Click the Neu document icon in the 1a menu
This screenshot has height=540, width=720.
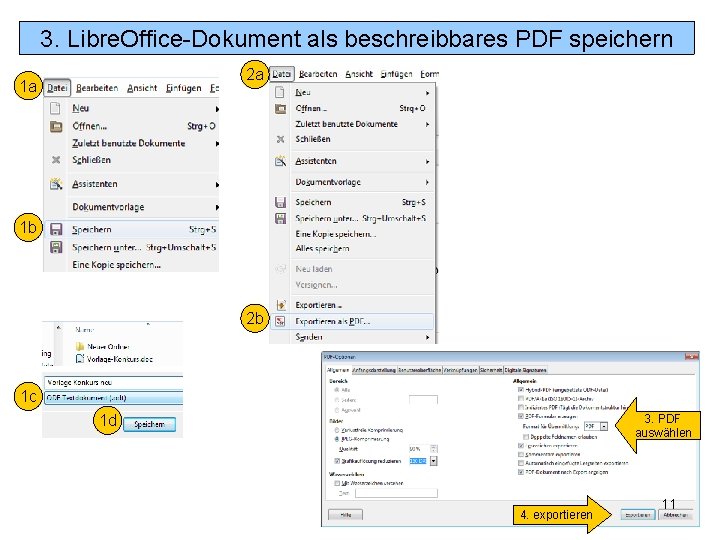point(55,108)
